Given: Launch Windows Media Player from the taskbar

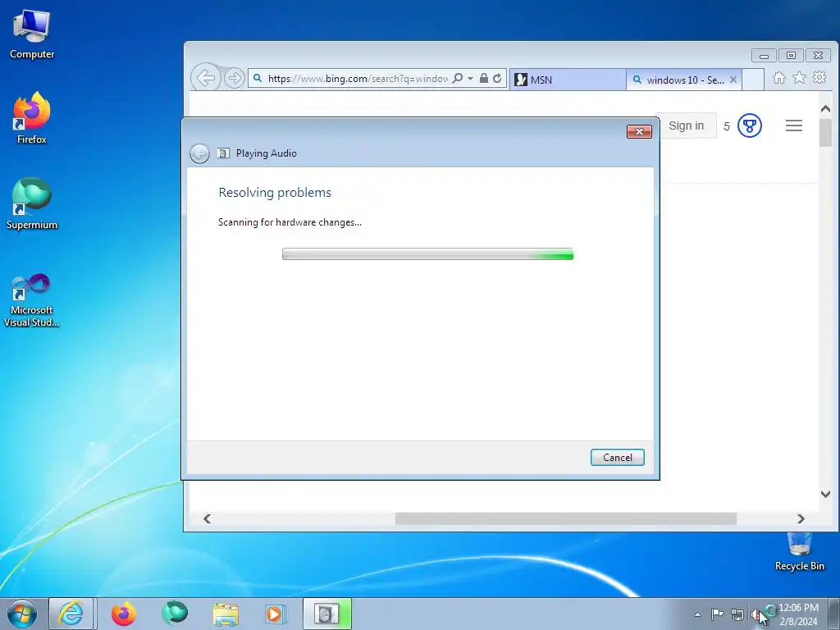Looking at the screenshot, I should point(276,614).
